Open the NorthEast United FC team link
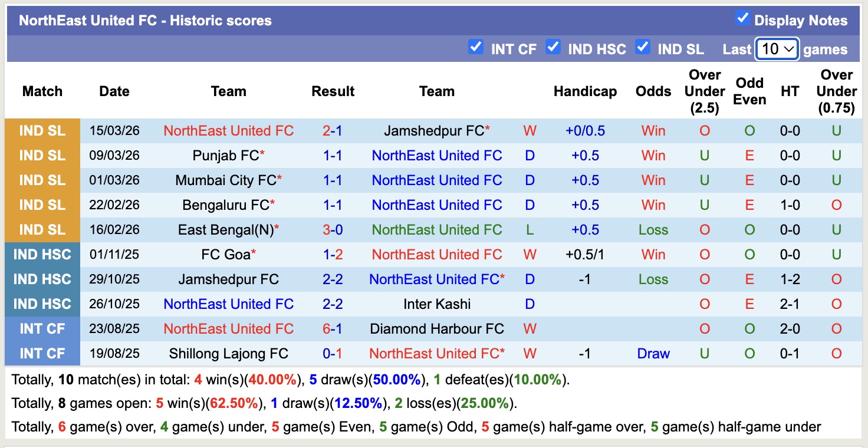This screenshot has height=448, width=868. coord(229,131)
